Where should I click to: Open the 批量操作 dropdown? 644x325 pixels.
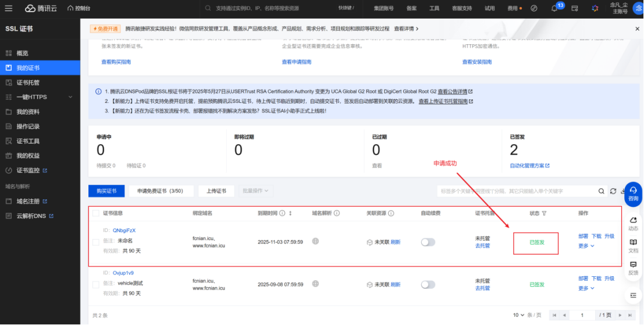255,191
